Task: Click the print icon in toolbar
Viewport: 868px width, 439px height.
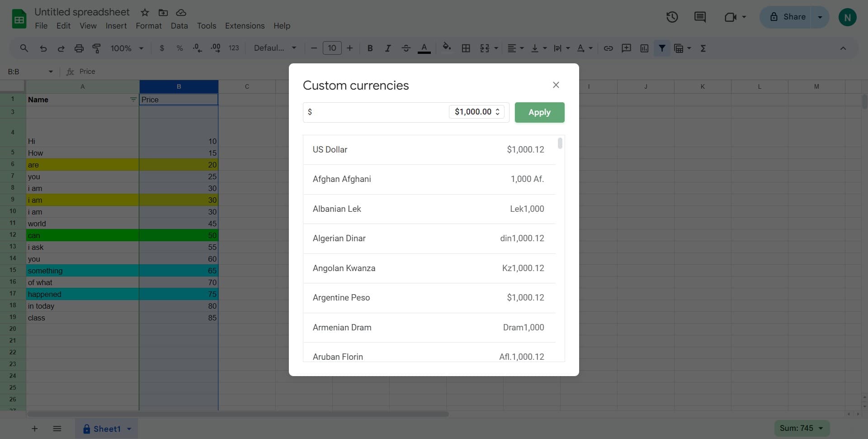Action: (79, 48)
